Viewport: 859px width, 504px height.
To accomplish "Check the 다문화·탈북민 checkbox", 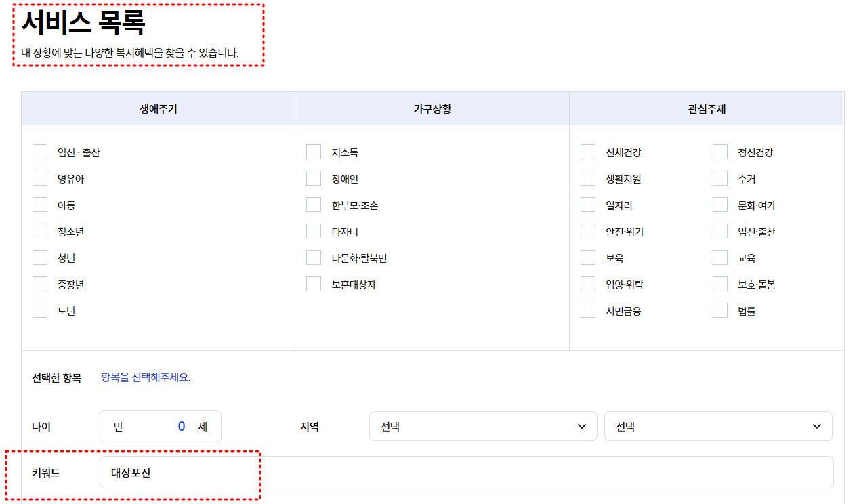I will coord(314,257).
